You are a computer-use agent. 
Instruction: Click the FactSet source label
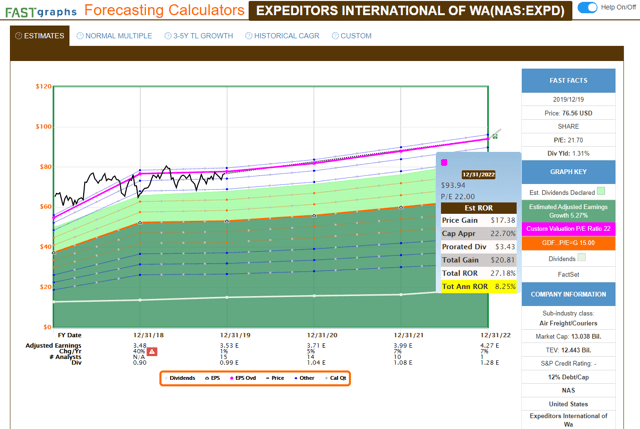click(568, 274)
